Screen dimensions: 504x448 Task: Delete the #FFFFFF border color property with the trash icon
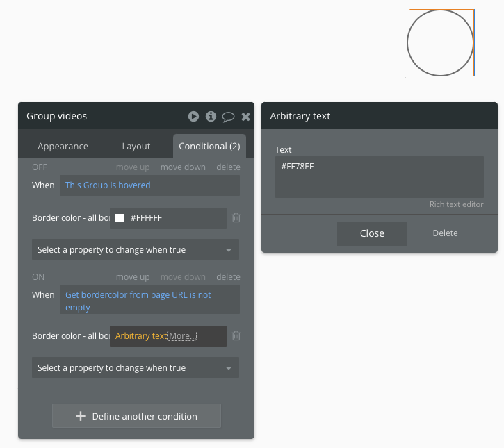click(236, 217)
